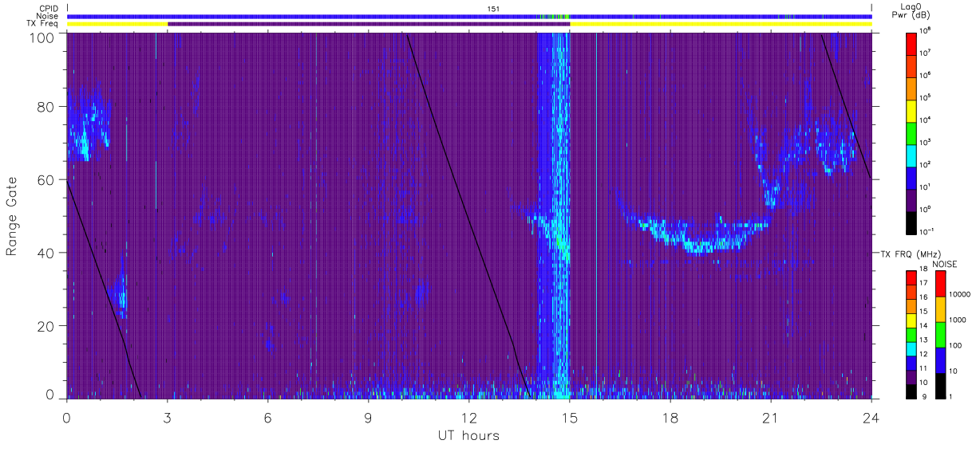
Task: Click the TX FRQ colorbar label "11"
Action: (x=923, y=367)
